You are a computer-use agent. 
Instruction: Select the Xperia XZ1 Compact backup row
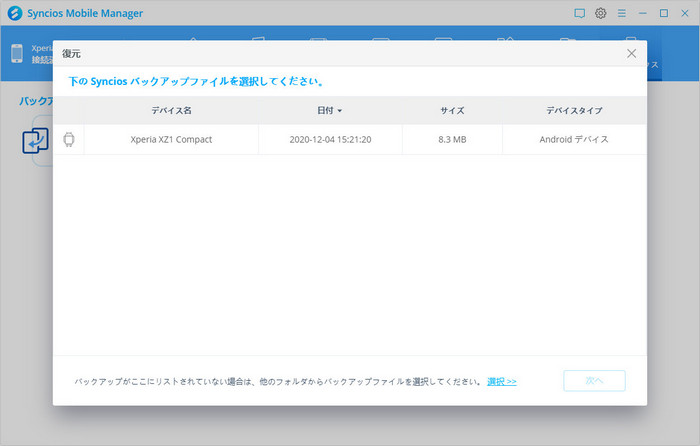click(350, 139)
